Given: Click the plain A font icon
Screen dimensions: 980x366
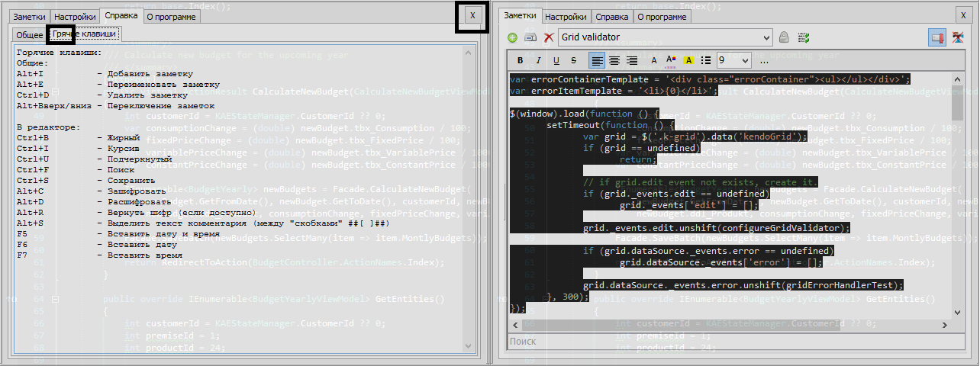Looking at the screenshot, I should [x=655, y=60].
